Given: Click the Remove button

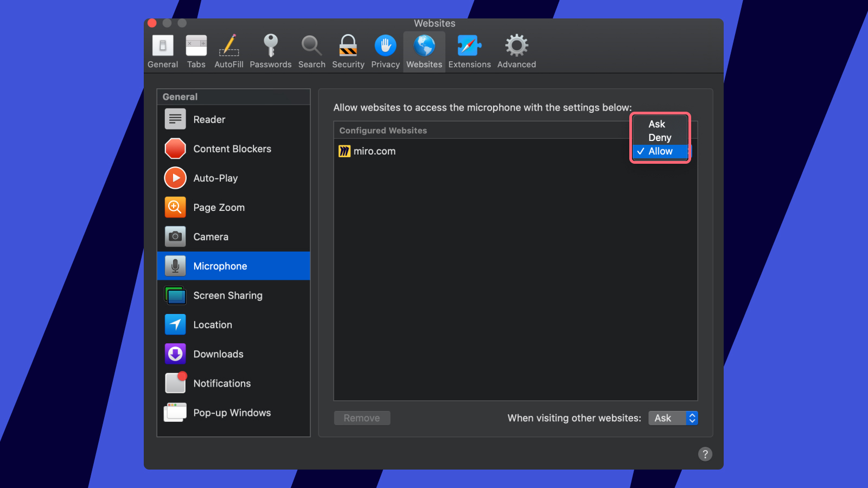Looking at the screenshot, I should tap(362, 418).
